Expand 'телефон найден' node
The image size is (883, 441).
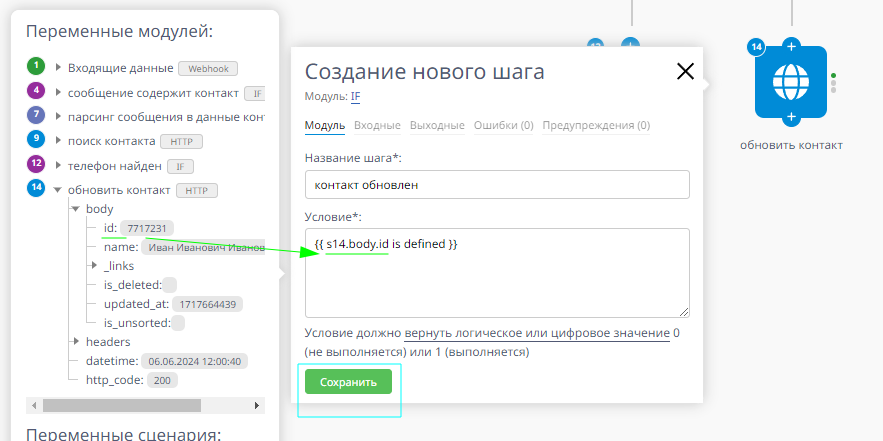click(58, 165)
